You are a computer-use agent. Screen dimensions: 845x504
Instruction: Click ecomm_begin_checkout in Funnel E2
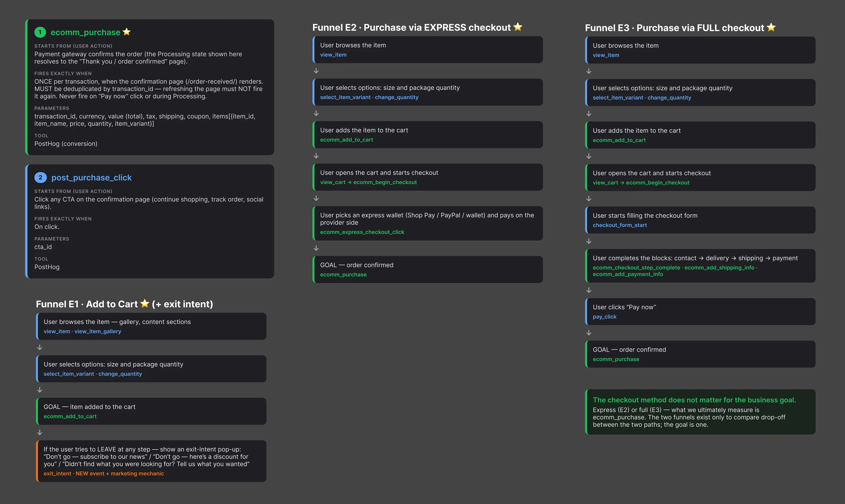click(x=385, y=182)
